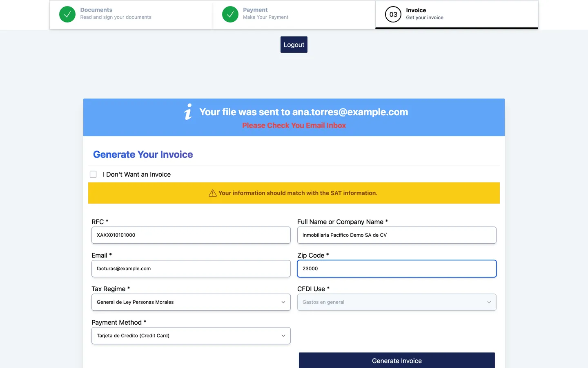Click the Please Check You Email Inbox text

pos(294,126)
